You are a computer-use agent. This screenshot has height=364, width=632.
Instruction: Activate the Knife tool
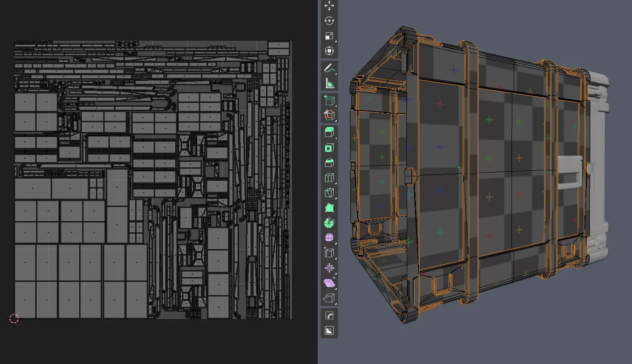tap(329, 193)
